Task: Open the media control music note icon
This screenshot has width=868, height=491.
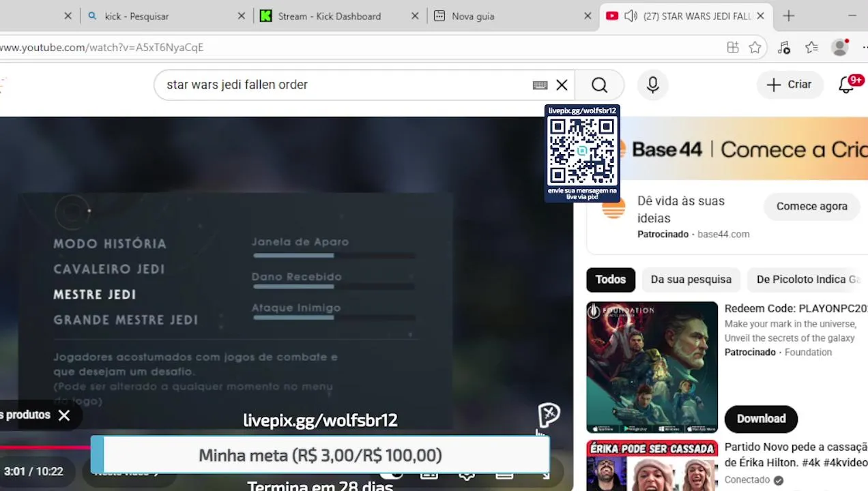Action: tap(783, 47)
